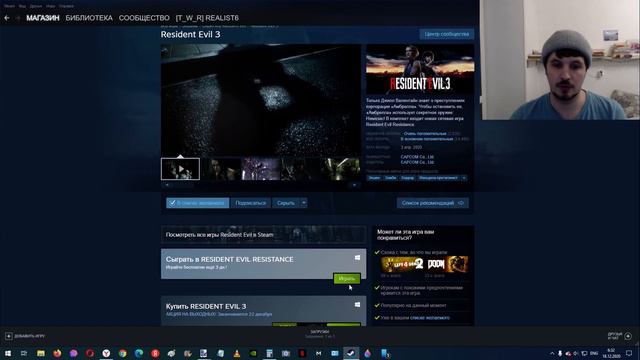
Task: Click the Очень положительные reviews link
Action: pos(425,133)
